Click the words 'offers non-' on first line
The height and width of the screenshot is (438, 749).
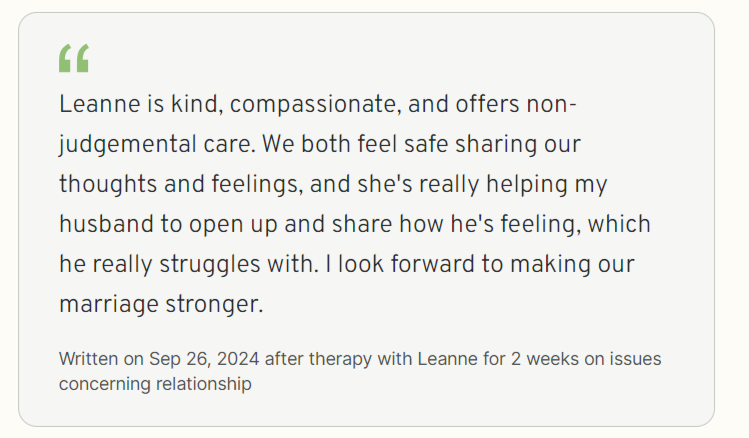(x=516, y=104)
